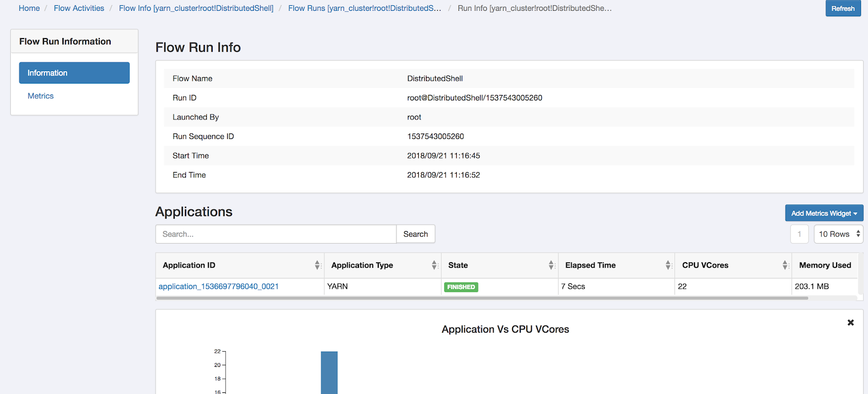868x394 pixels.
Task: Click the Run ID value root@DistributedShell/1537543005260
Action: (x=475, y=98)
